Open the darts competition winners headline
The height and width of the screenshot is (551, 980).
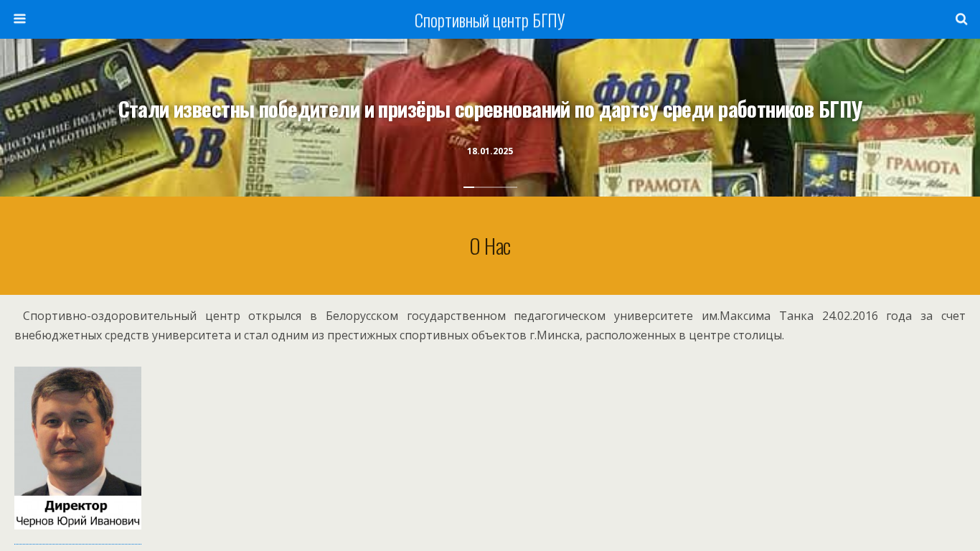[x=490, y=110]
